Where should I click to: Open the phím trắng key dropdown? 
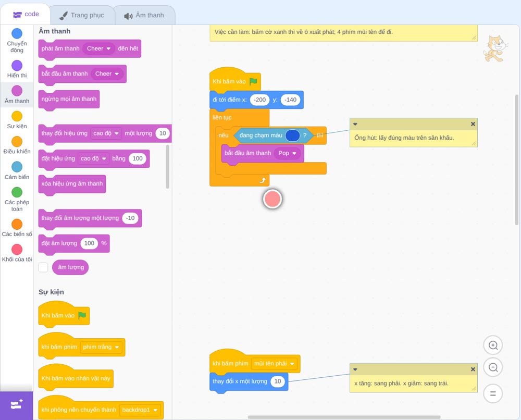tap(101, 347)
